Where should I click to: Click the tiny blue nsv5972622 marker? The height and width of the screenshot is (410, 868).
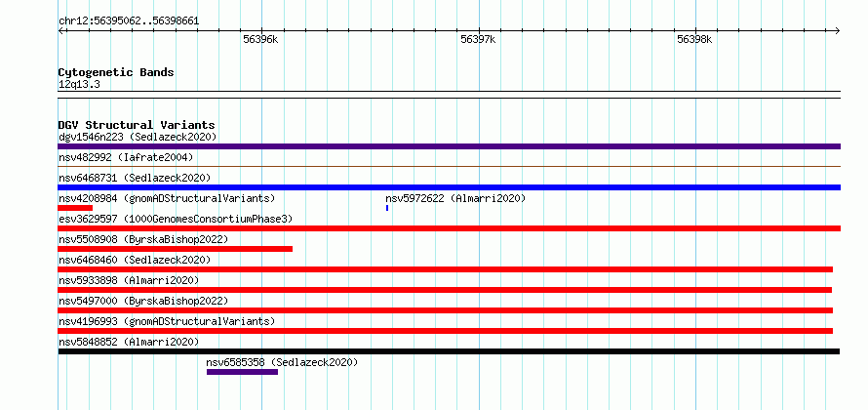(387, 208)
